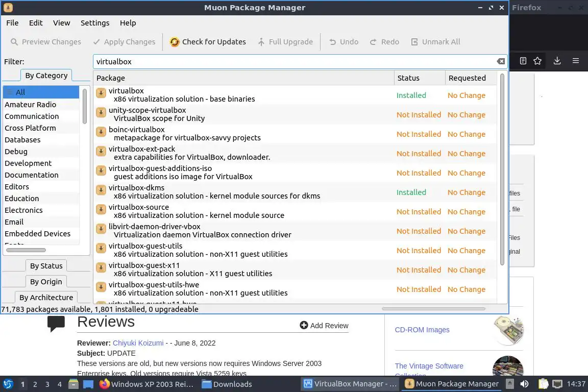Switch to the Downloads taskbar window

[x=227, y=384]
